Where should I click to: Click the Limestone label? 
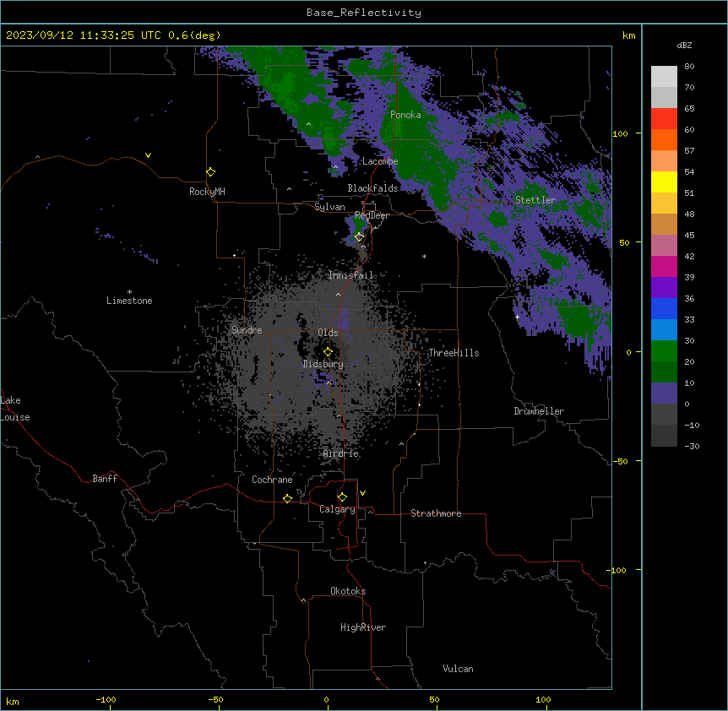129,301
